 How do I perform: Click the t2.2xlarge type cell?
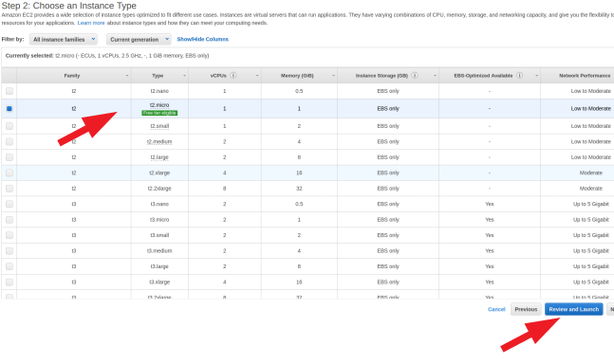coord(159,188)
